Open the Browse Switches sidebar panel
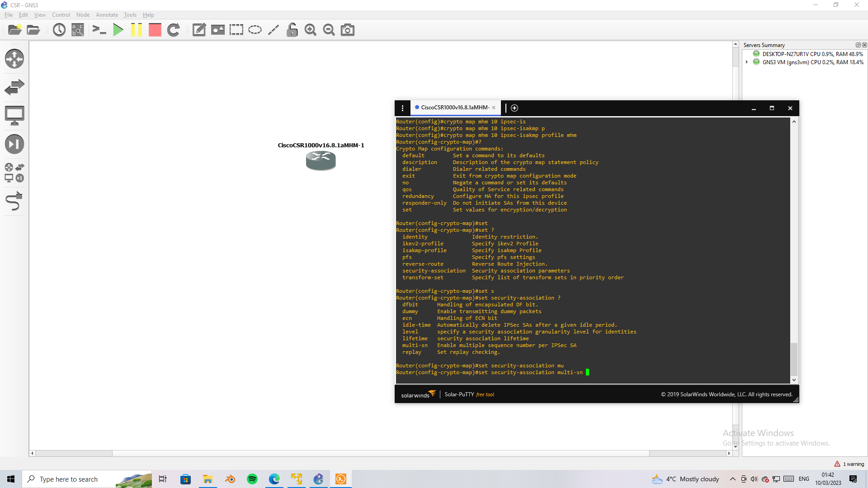 pos(14,87)
